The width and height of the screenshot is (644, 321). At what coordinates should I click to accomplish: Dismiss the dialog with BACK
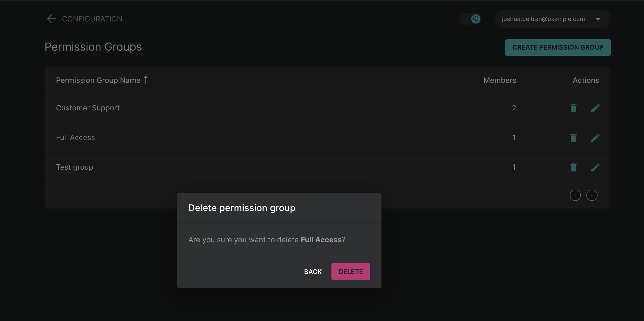coord(313,271)
